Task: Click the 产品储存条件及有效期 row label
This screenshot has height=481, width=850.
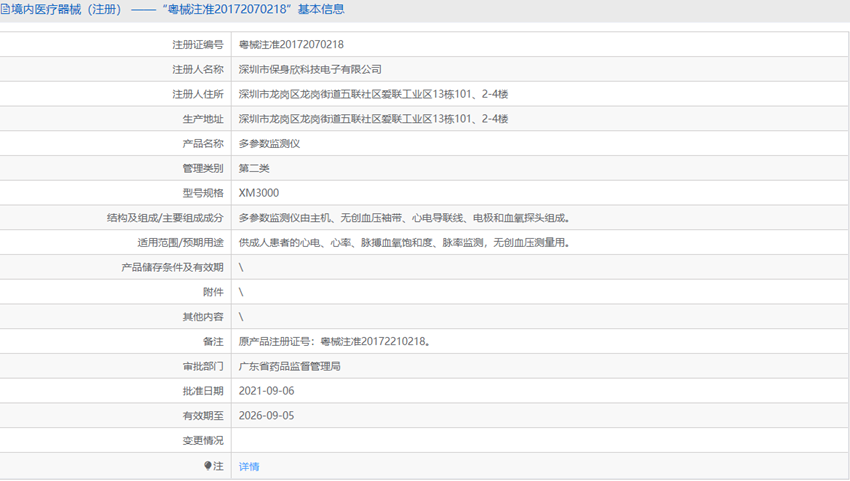Action: [x=172, y=268]
